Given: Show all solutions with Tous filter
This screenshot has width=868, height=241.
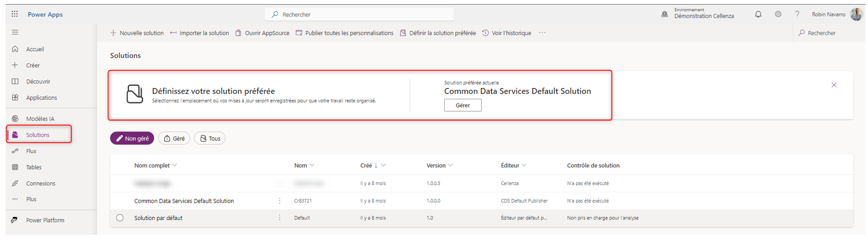Looking at the screenshot, I should [x=210, y=139].
